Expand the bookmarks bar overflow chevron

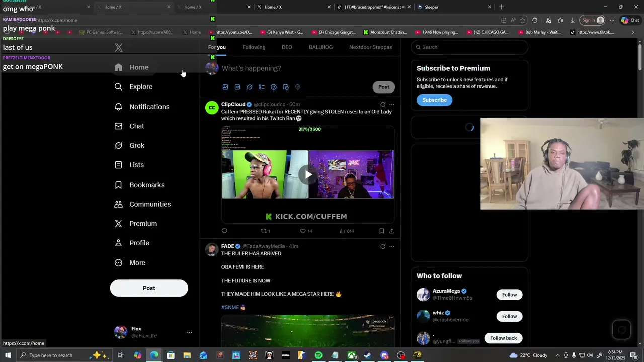point(633,32)
